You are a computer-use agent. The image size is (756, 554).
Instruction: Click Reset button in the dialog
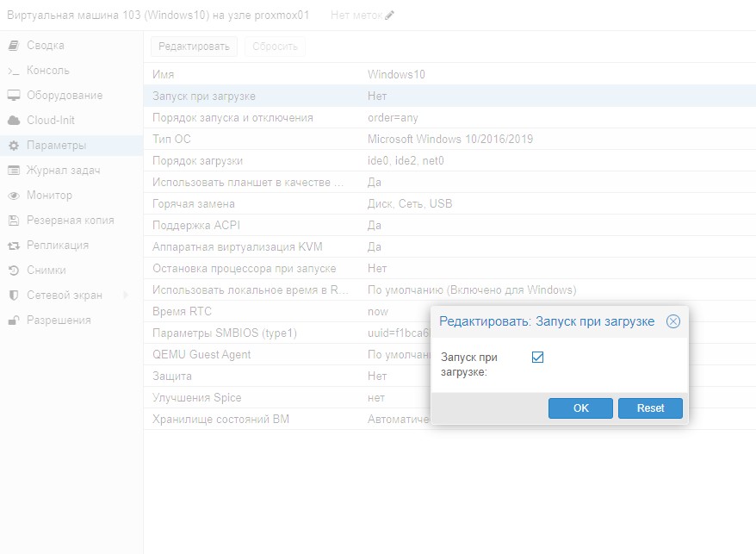tap(650, 408)
